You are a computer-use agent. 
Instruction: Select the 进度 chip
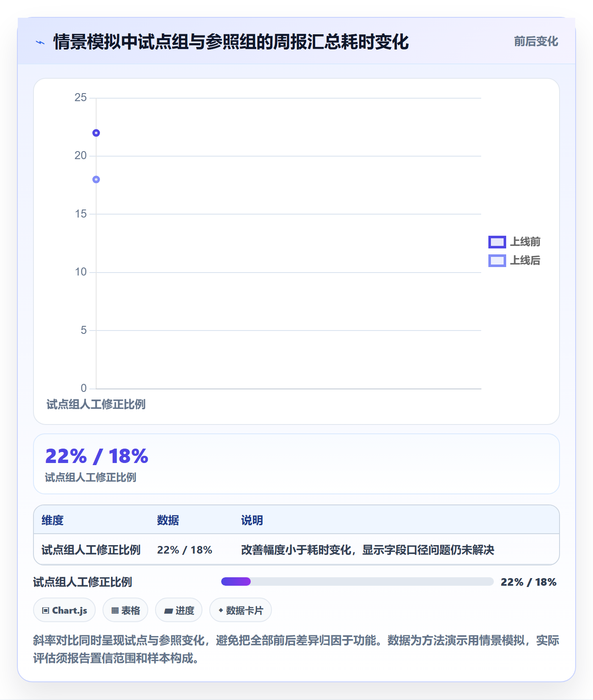coord(179,610)
